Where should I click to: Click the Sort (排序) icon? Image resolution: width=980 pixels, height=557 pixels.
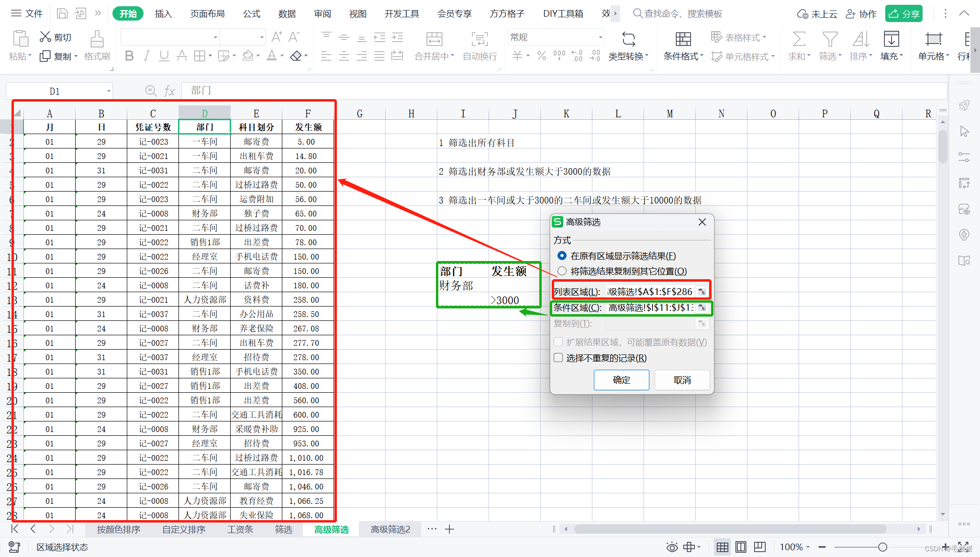coord(860,39)
